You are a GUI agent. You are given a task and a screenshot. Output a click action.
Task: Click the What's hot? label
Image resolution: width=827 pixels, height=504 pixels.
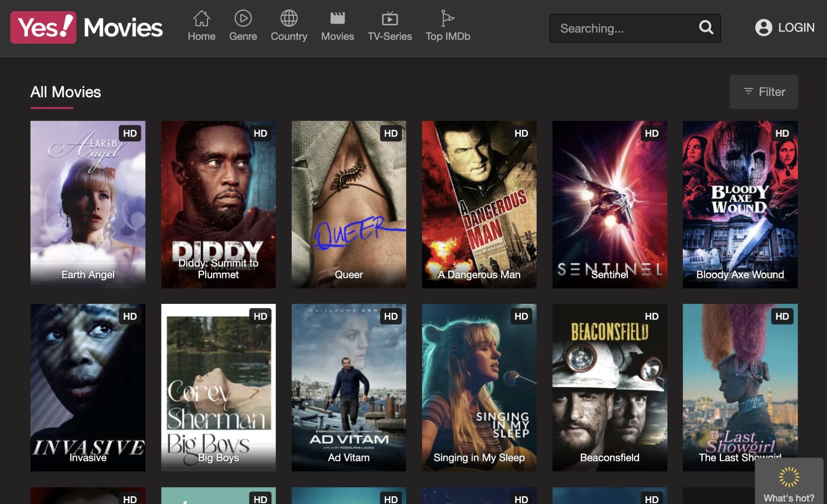click(x=789, y=498)
